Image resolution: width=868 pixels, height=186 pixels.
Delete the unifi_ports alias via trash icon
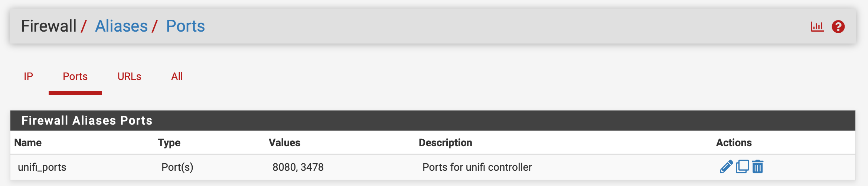(x=758, y=167)
